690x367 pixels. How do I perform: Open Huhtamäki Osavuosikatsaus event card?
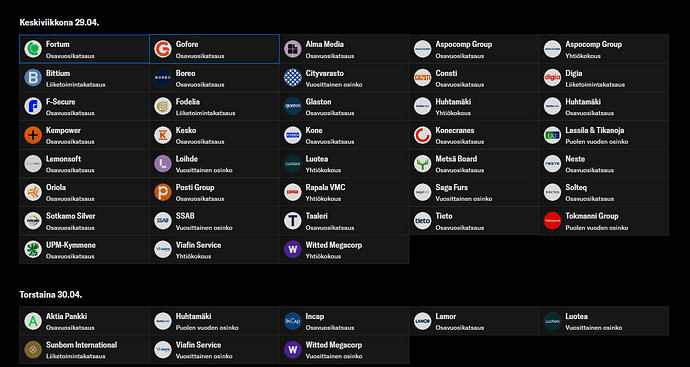pos(604,106)
